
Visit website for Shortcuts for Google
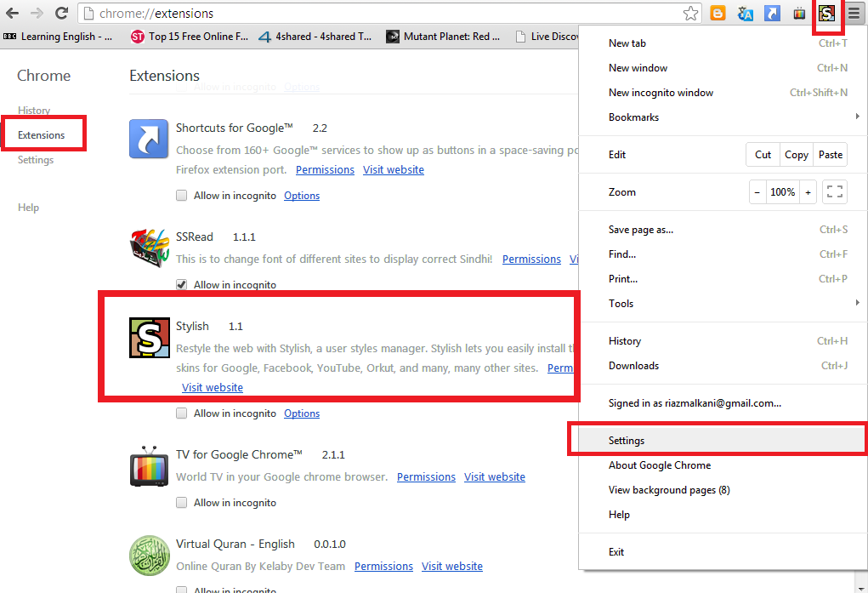pyautogui.click(x=394, y=170)
